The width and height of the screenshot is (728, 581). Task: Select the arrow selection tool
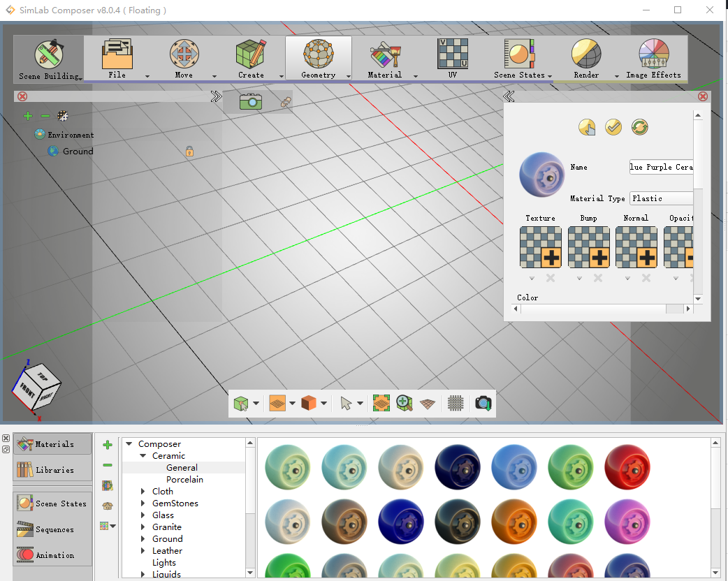pos(346,403)
